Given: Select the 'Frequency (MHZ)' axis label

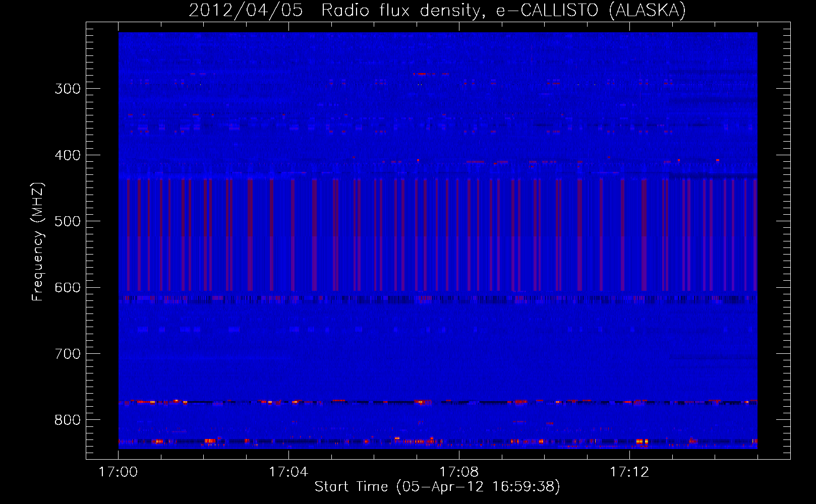Looking at the screenshot, I should (38, 242).
